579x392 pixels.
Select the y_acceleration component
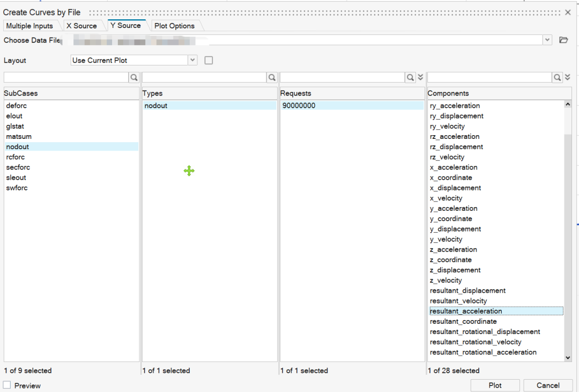[496, 209]
